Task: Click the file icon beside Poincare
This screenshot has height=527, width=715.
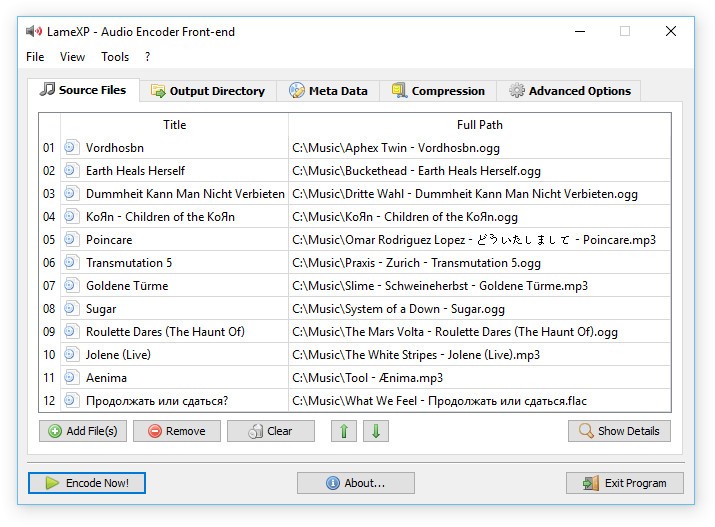Action: coord(71,240)
